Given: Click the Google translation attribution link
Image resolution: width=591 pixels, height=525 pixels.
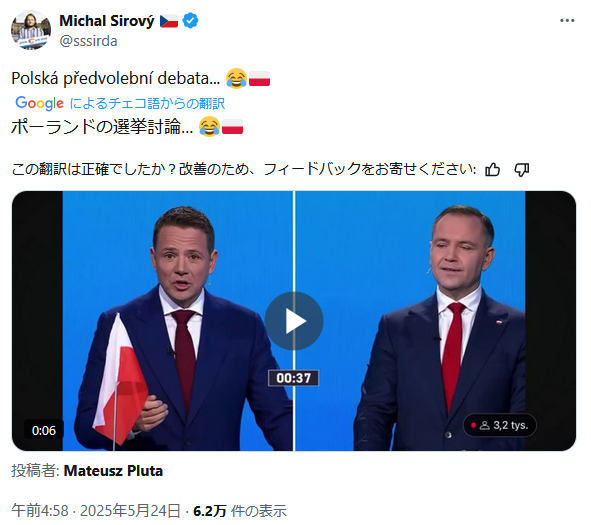Looking at the screenshot, I should (x=147, y=103).
